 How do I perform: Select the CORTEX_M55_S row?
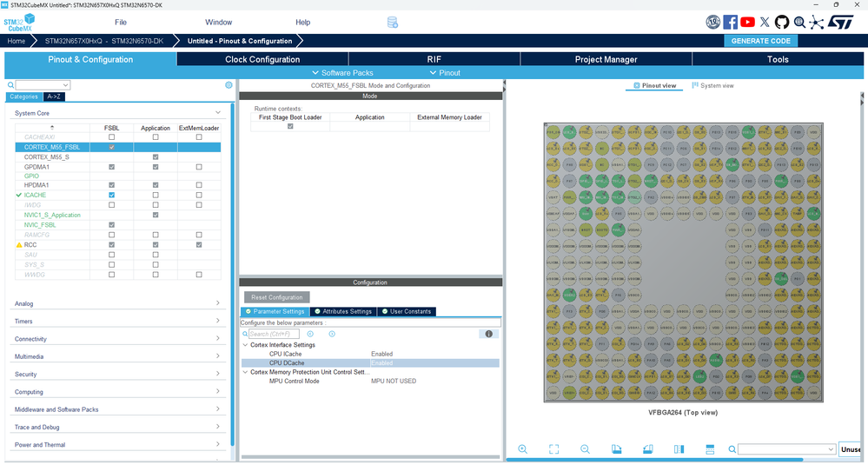point(118,157)
